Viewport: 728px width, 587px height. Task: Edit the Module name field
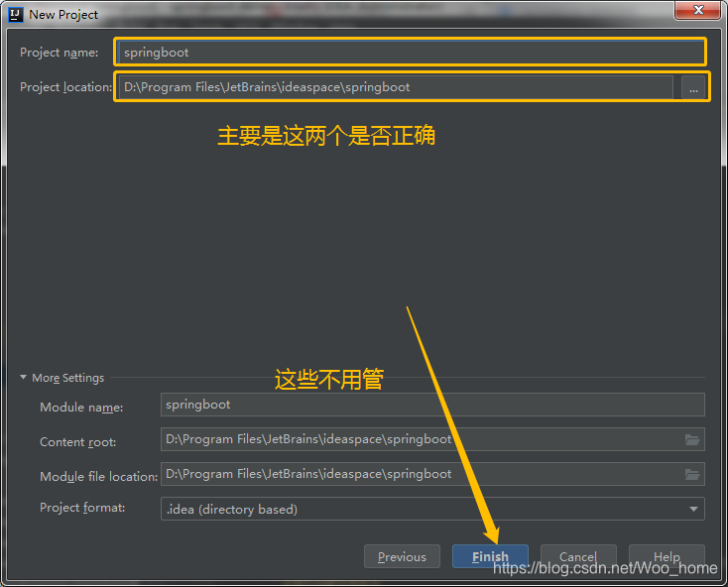click(432, 405)
